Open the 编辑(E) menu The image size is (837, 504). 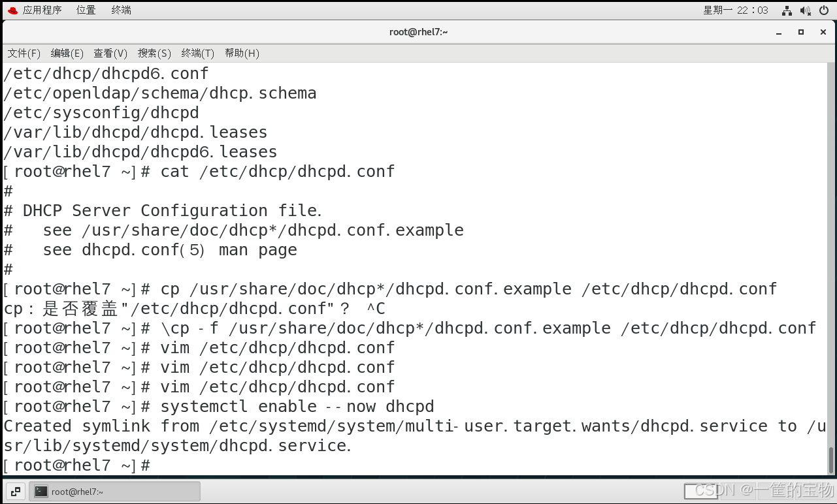pyautogui.click(x=67, y=53)
